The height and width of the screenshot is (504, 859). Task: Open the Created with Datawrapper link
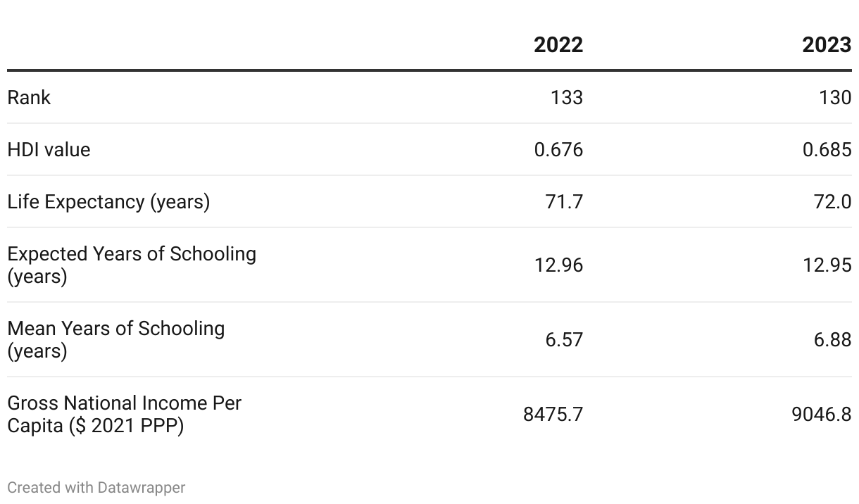96,487
